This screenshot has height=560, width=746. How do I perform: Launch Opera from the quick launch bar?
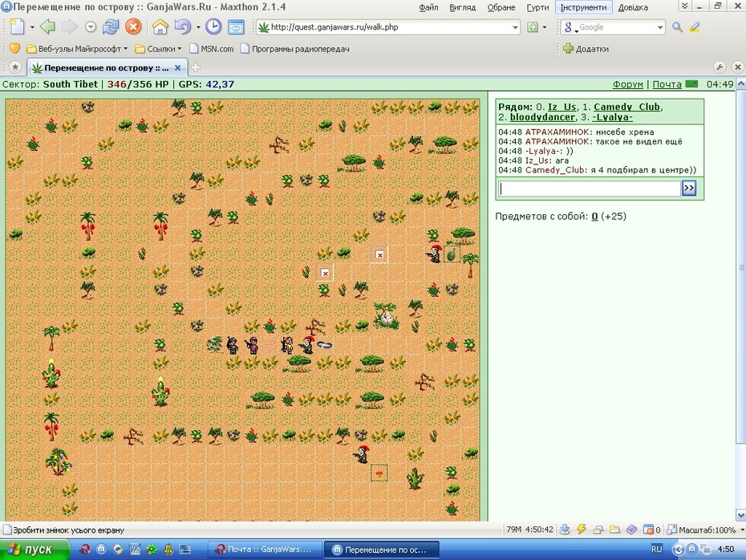[86, 550]
